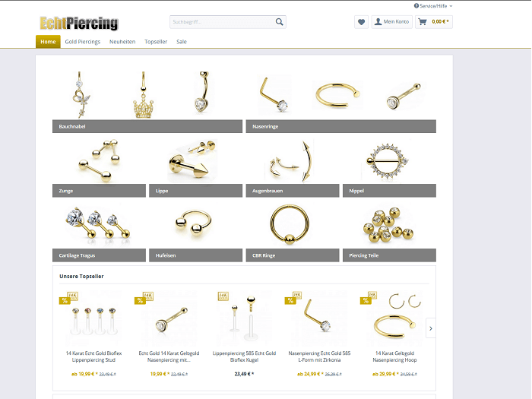Click the sale percent badge on Bioflex Lippenpiercing

(x=64, y=300)
